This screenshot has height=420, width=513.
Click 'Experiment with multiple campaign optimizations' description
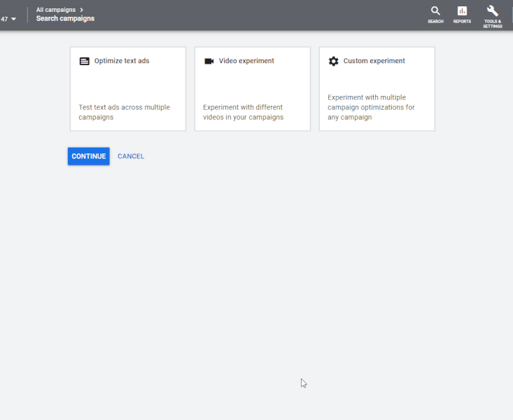click(x=371, y=107)
